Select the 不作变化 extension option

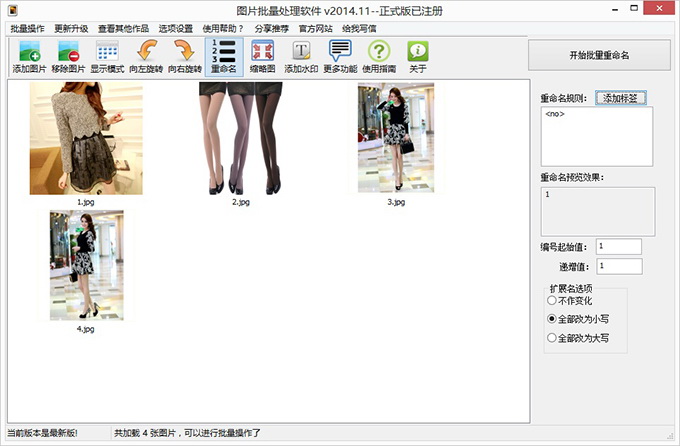click(551, 300)
